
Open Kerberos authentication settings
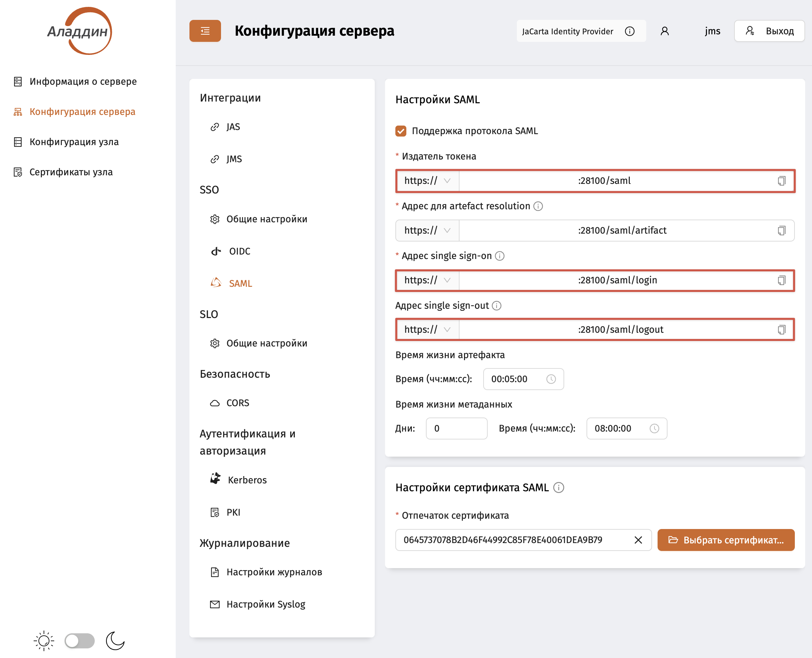click(239, 480)
